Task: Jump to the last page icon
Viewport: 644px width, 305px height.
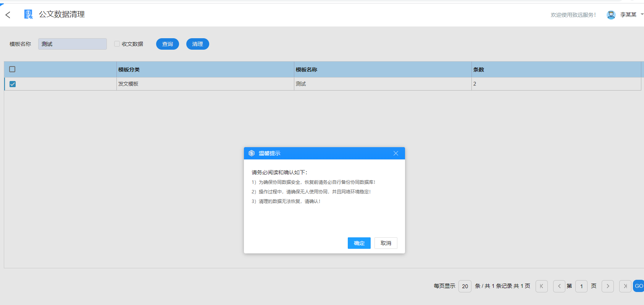Action: [x=625, y=286]
